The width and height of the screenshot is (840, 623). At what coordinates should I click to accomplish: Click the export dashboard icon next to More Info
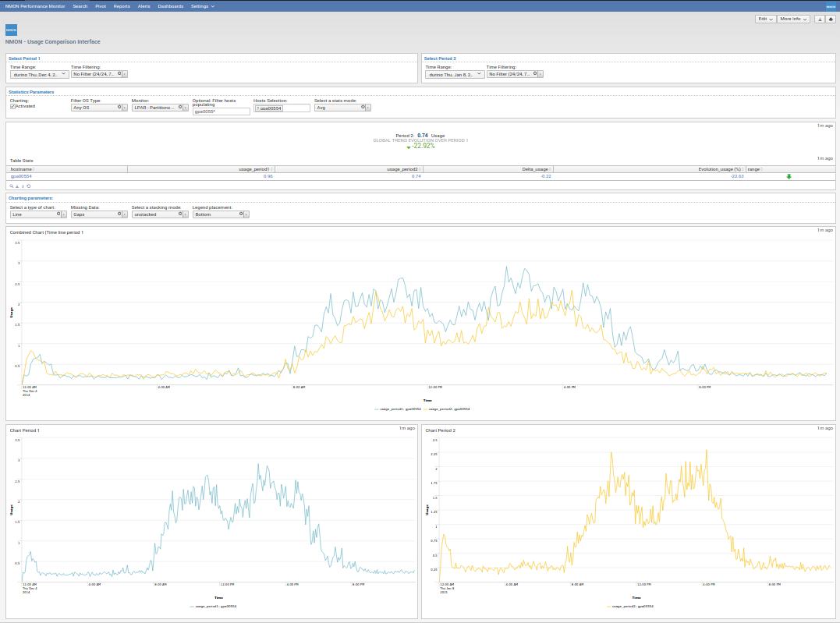820,19
